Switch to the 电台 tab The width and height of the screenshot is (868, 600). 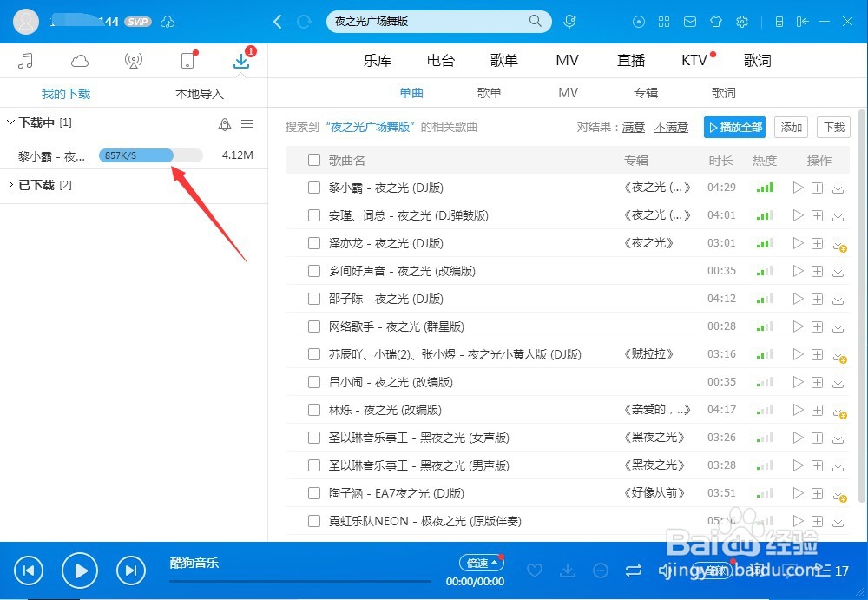[441, 61]
